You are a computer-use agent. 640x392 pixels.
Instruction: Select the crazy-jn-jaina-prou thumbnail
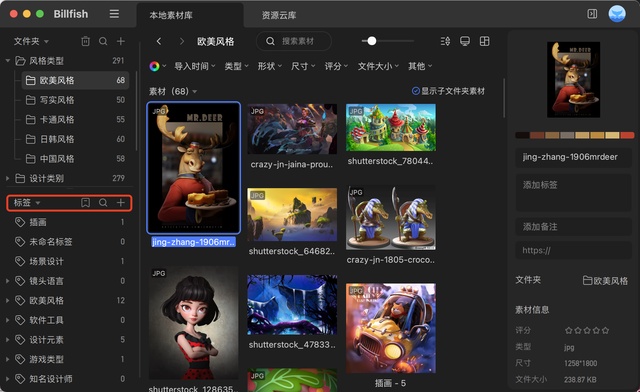[292, 129]
